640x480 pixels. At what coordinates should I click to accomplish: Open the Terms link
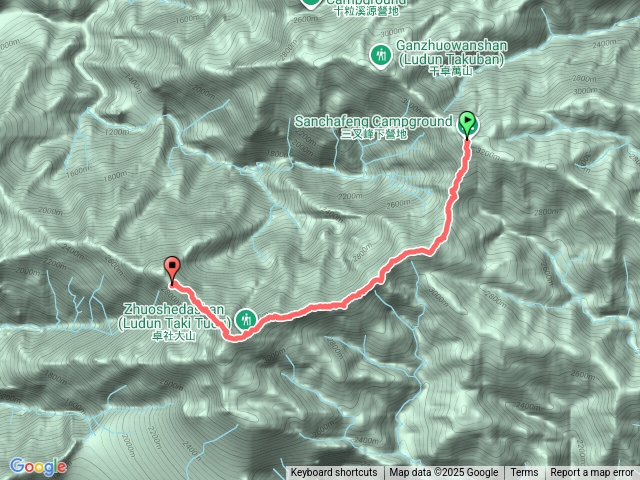pos(524,473)
